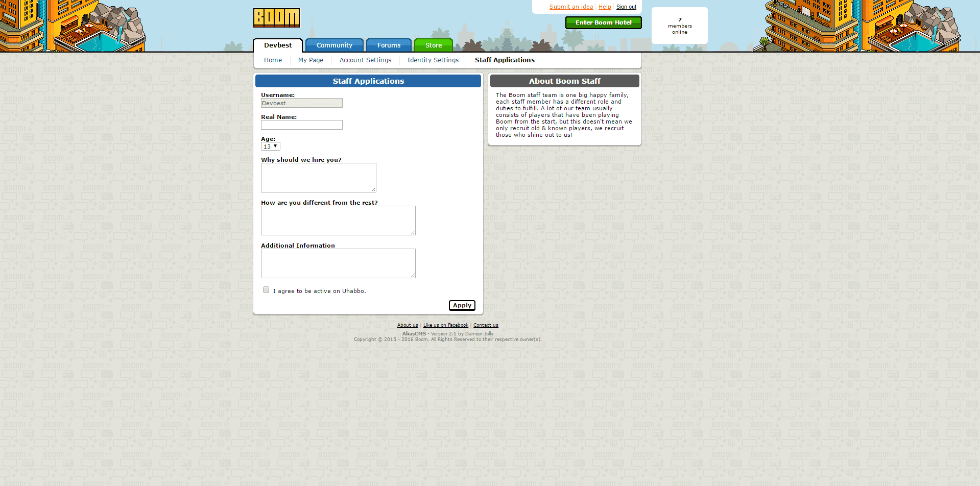This screenshot has width=980, height=486.
Task: Click the members online counter box
Action: point(680,26)
